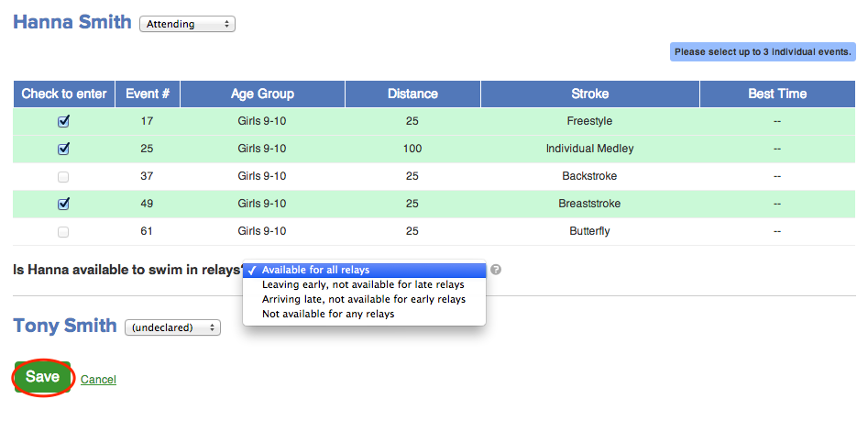The height and width of the screenshot is (421, 868).
Task: Click the Event # column header
Action: (147, 94)
